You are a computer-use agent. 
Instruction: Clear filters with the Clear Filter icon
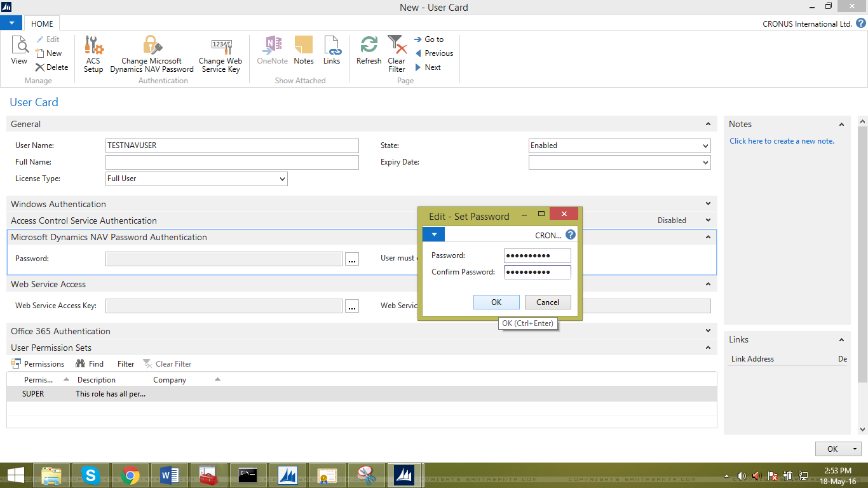(x=397, y=54)
